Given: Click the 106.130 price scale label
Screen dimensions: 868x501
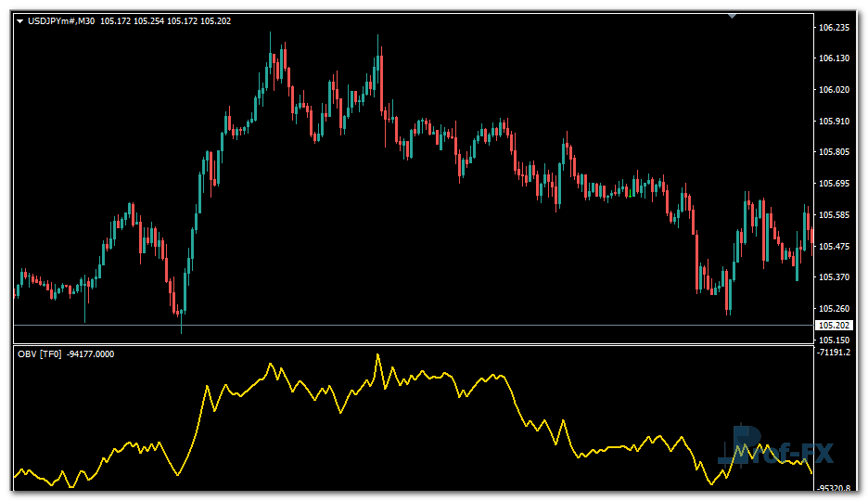Looking at the screenshot, I should point(835,58).
